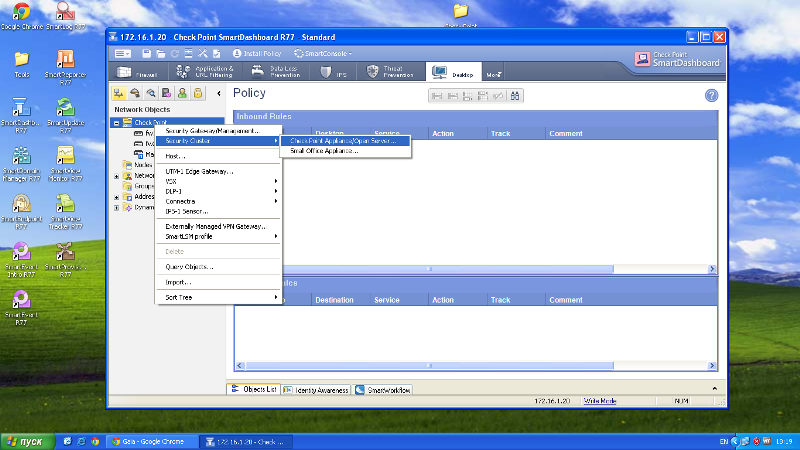Collapse bottom pane with caret arrow

coord(714,389)
